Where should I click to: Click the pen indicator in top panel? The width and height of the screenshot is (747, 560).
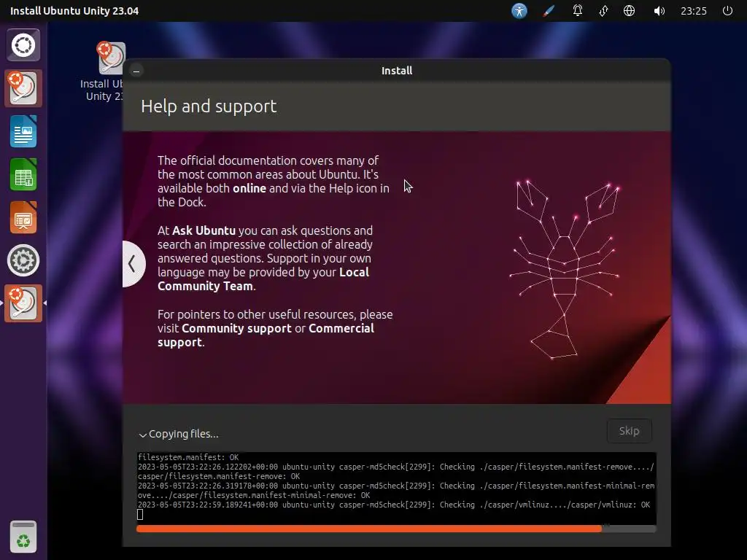[549, 10]
